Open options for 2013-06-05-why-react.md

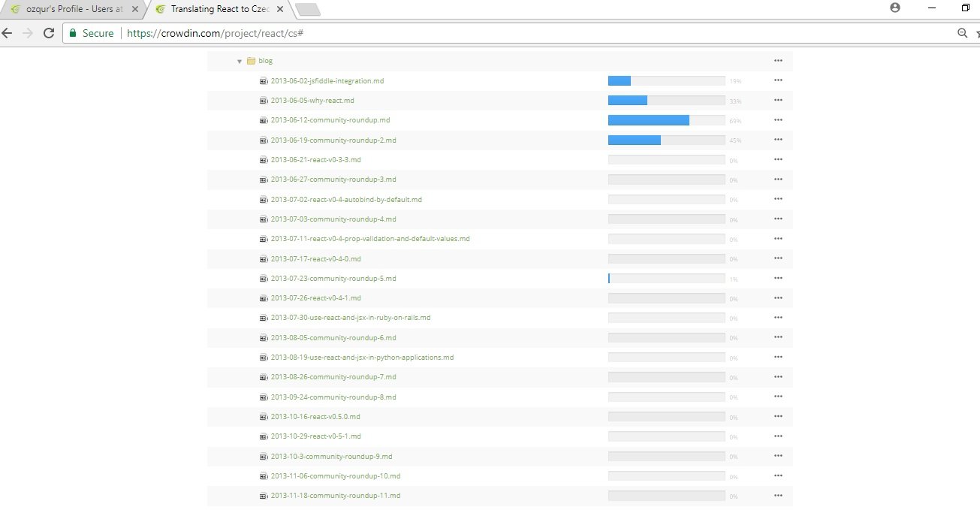click(x=778, y=101)
